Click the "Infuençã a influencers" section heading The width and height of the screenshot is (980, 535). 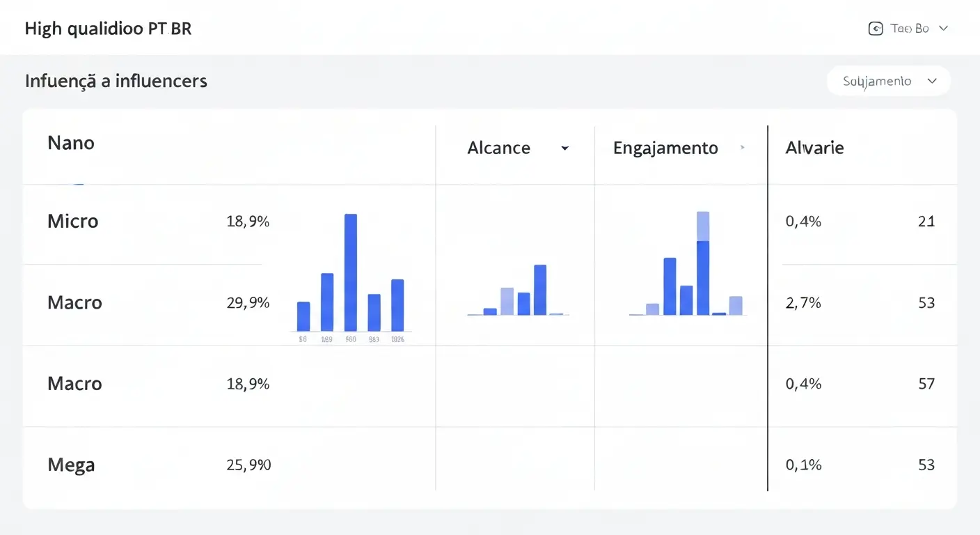click(x=116, y=81)
